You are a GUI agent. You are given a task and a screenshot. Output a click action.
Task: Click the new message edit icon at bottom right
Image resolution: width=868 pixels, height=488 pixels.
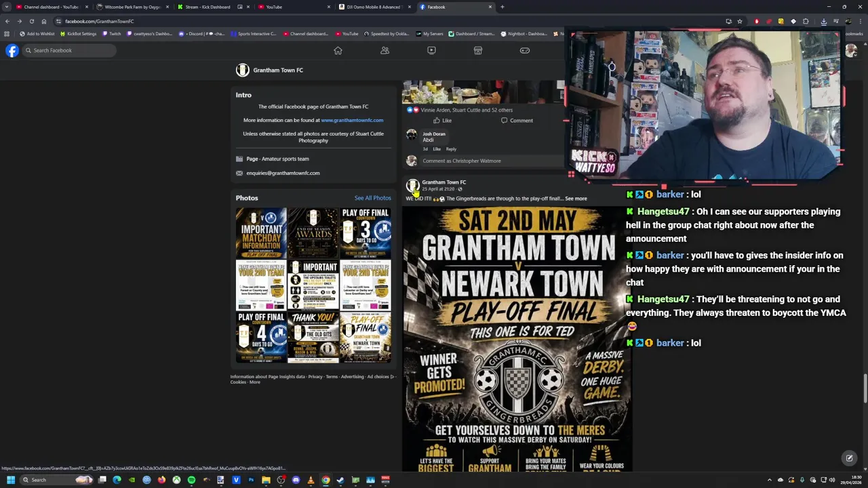pyautogui.click(x=849, y=458)
